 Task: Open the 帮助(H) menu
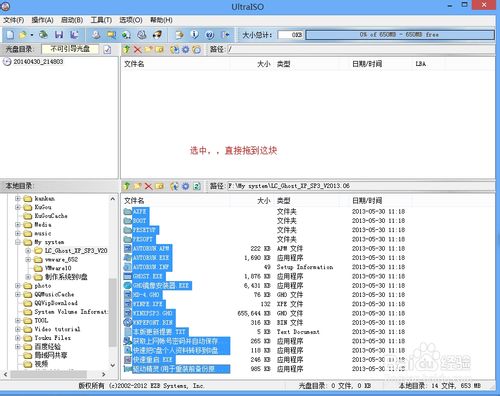161,20
